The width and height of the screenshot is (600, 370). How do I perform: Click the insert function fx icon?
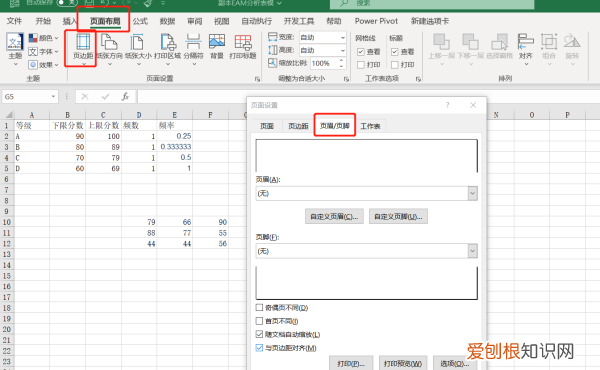pyautogui.click(x=125, y=96)
